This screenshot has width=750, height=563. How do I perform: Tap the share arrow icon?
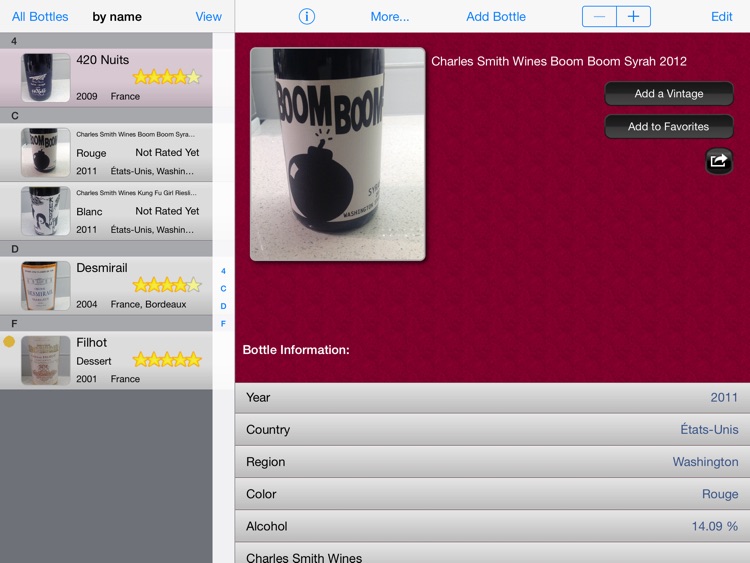coord(719,161)
